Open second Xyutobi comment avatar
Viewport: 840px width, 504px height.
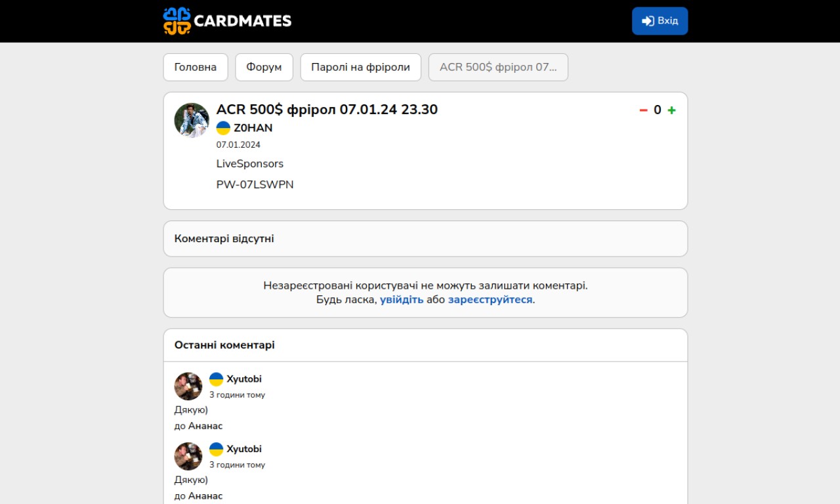[x=188, y=456]
